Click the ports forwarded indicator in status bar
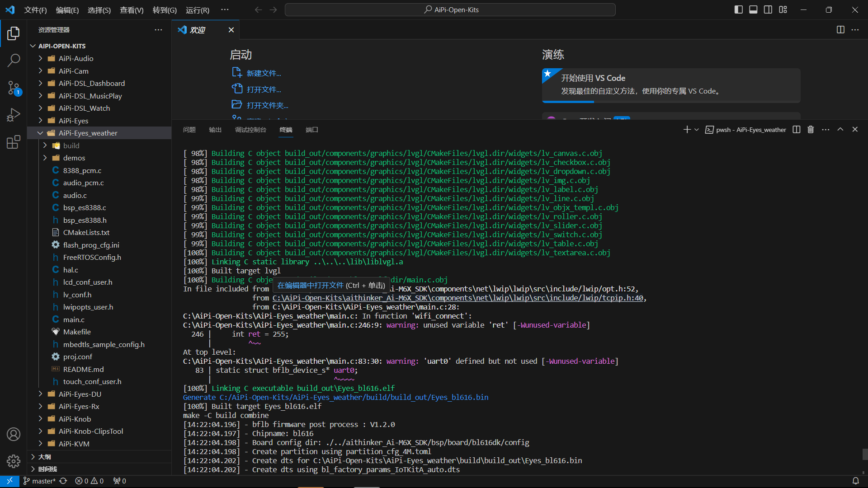 click(120, 481)
